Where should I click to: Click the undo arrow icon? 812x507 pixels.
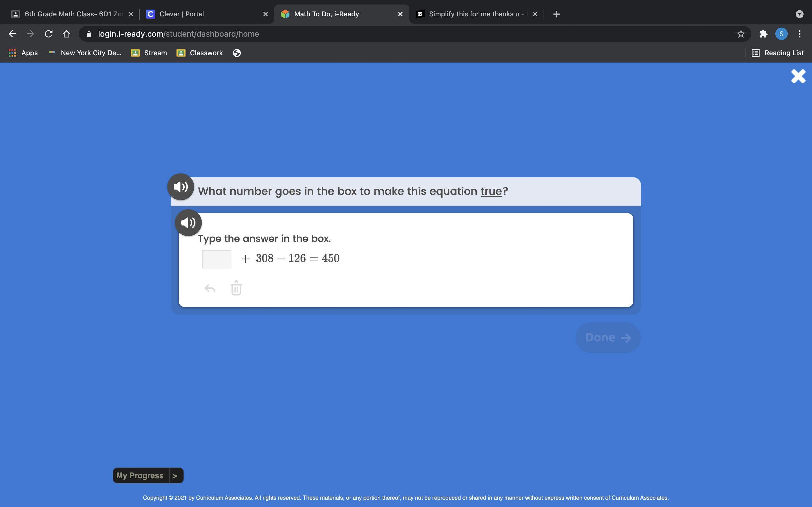click(x=210, y=288)
